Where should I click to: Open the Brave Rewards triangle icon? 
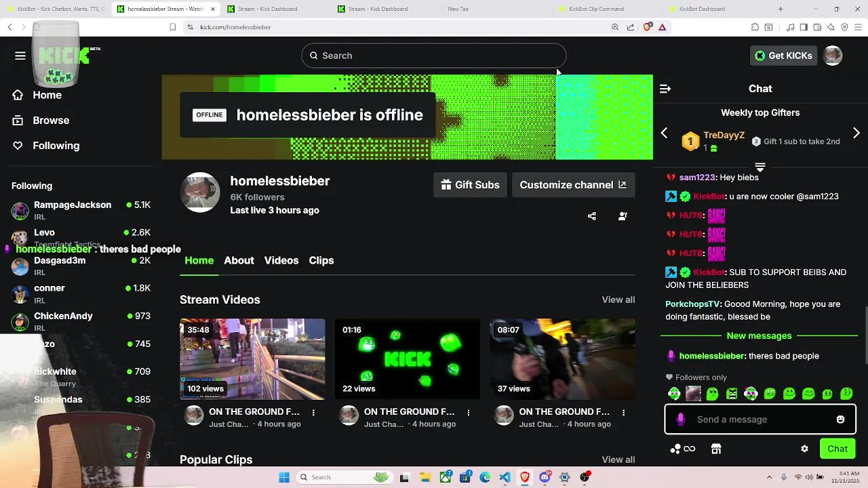(x=663, y=27)
